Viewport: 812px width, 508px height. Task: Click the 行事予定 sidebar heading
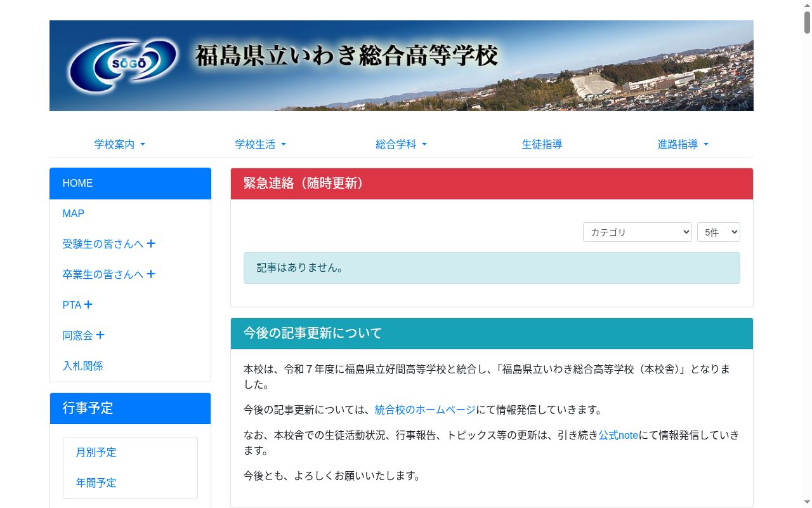click(130, 408)
